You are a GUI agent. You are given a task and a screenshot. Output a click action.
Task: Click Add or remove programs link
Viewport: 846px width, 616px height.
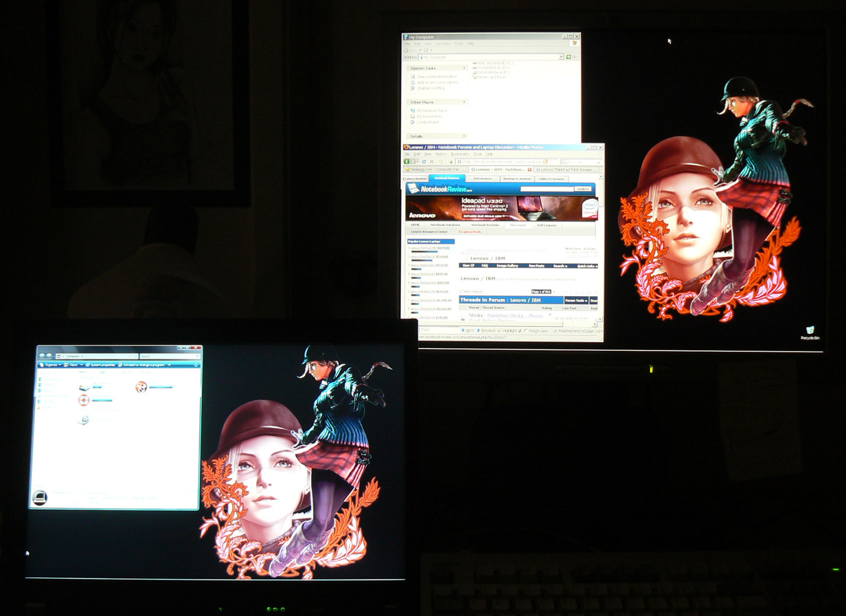(437, 82)
